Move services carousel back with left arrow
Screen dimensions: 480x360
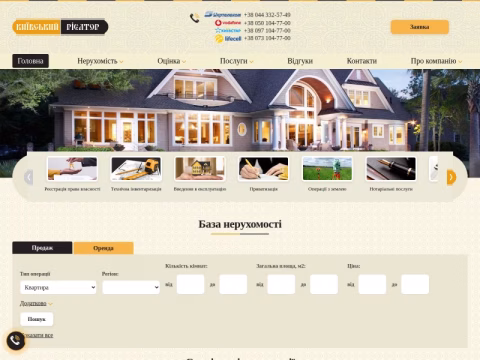pyautogui.click(x=29, y=177)
